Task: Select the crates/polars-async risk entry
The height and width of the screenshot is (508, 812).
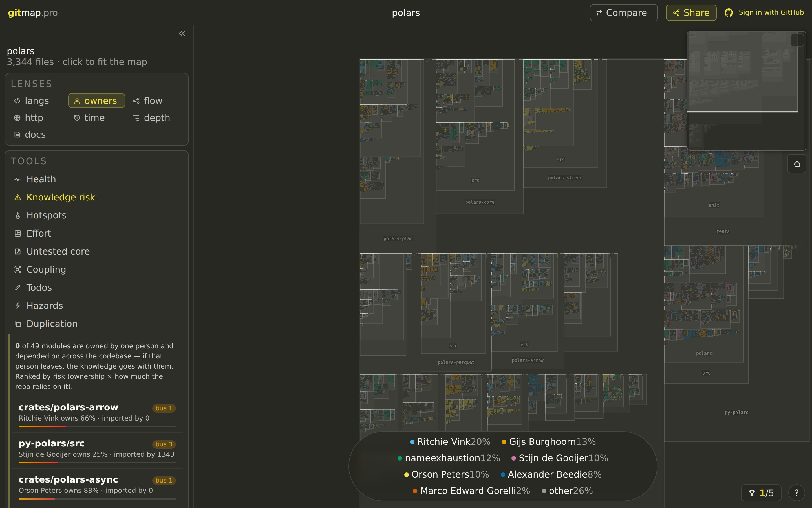Action: pos(97,487)
